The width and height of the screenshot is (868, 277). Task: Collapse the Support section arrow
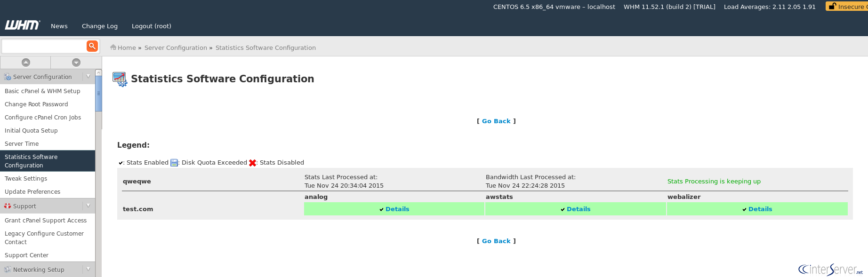click(x=88, y=206)
